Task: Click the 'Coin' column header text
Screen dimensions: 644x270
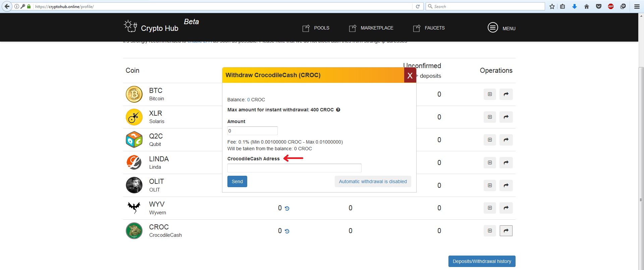Action: (x=132, y=70)
